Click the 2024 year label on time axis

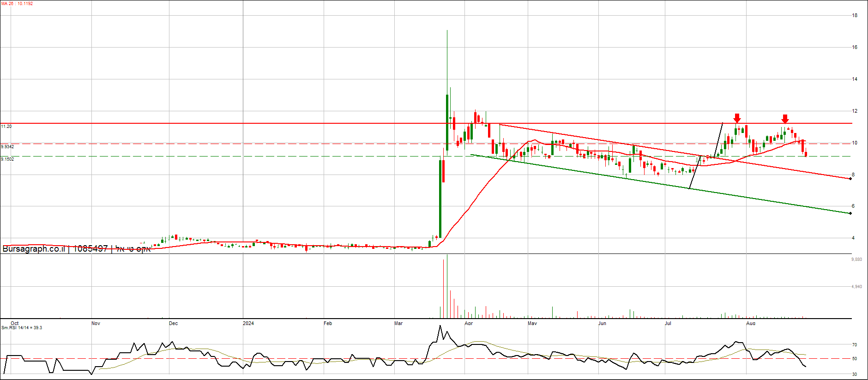(248, 324)
